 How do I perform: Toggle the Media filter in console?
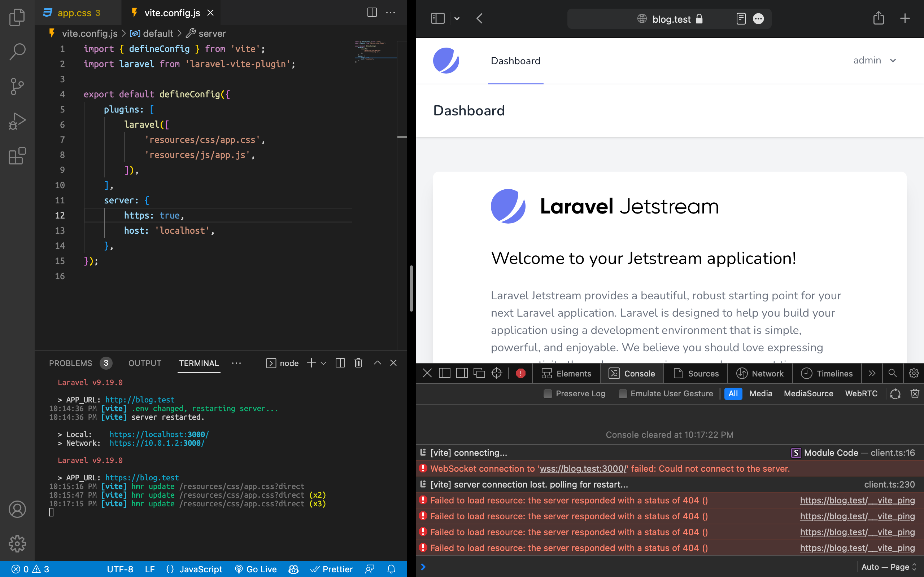[760, 393]
